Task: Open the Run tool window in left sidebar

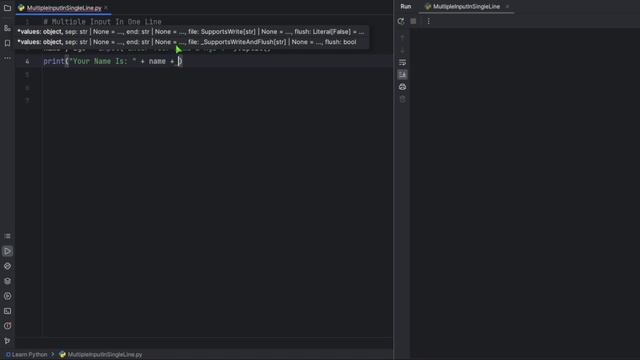Action: pos(7,251)
